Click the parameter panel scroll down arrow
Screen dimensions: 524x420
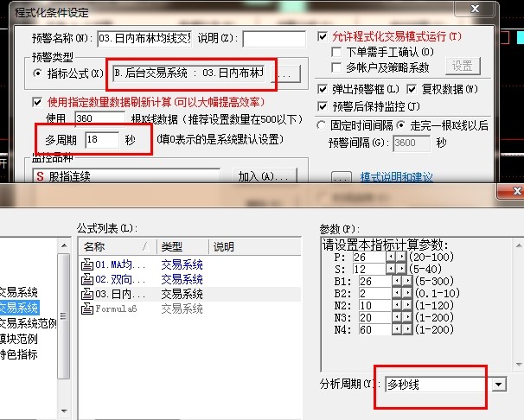(518, 364)
